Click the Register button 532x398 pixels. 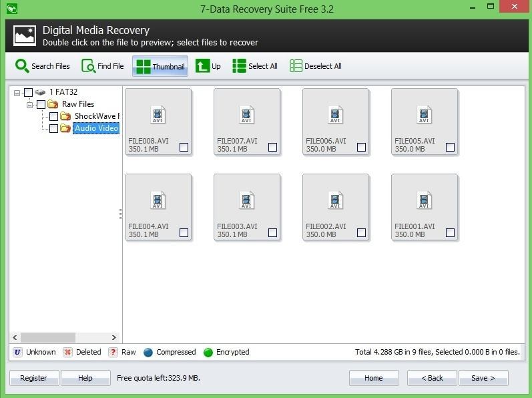(x=34, y=378)
